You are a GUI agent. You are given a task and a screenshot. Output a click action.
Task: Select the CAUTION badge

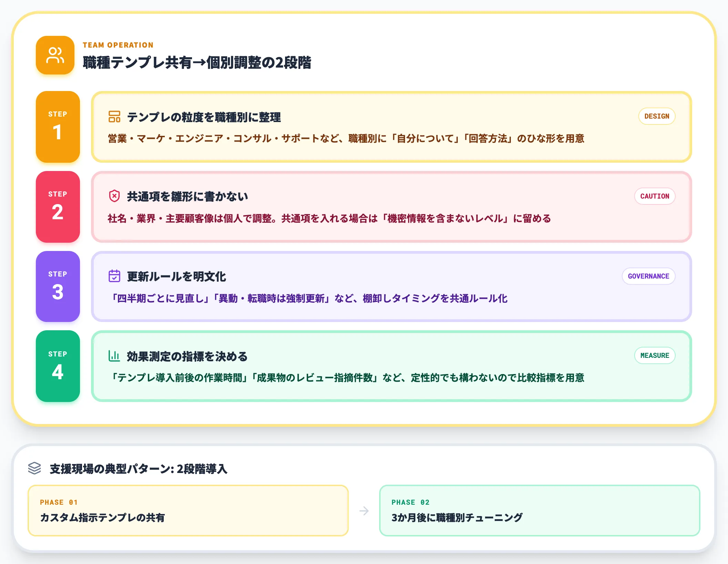coord(655,196)
